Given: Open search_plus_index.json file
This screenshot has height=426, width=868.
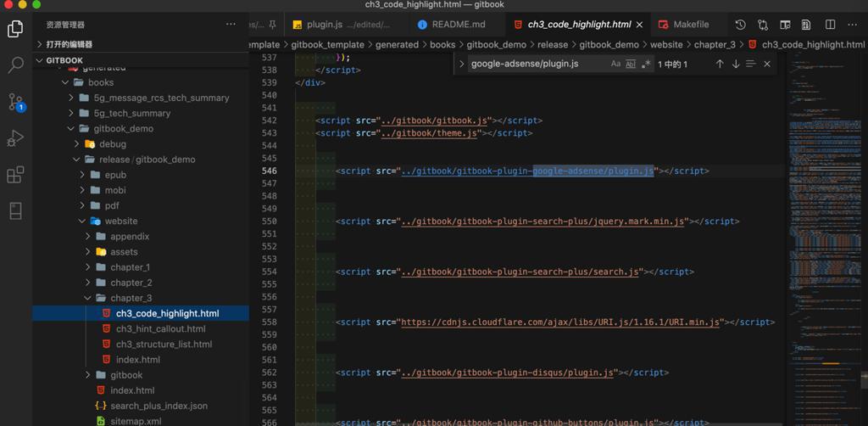Looking at the screenshot, I should 141,406.
